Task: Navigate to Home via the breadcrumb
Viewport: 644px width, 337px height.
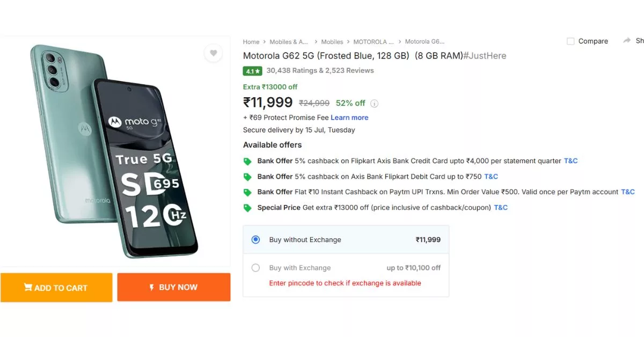Action: [x=251, y=41]
